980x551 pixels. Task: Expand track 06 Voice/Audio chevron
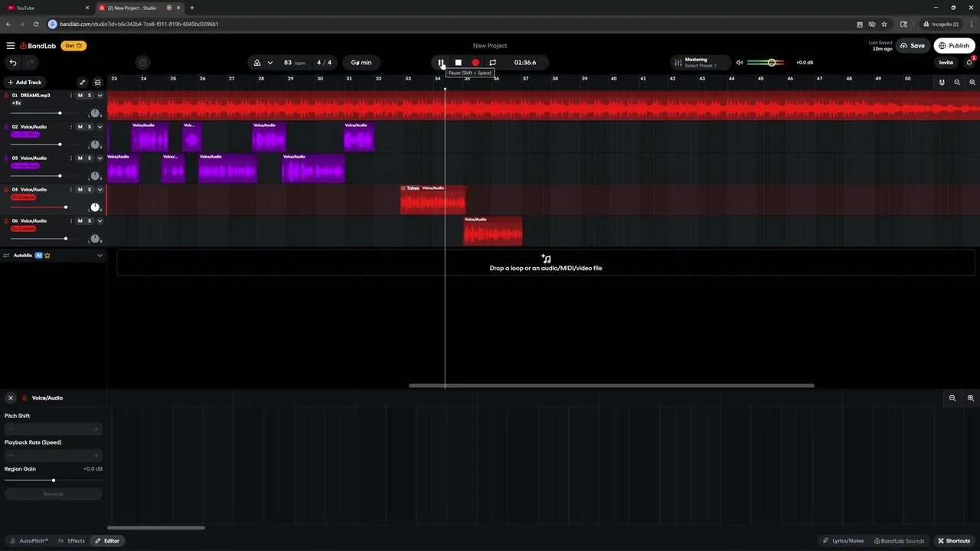[100, 221]
